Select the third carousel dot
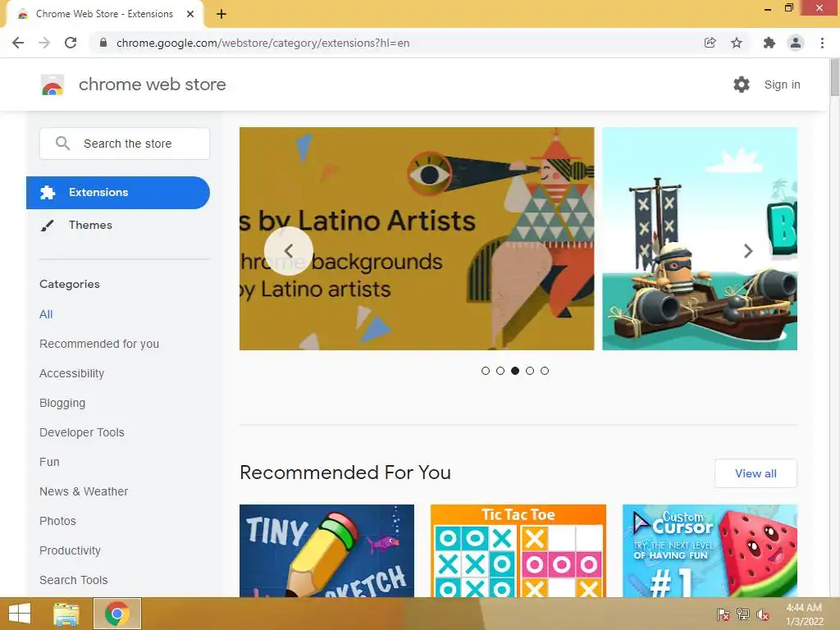The width and height of the screenshot is (840, 630). [x=515, y=371]
